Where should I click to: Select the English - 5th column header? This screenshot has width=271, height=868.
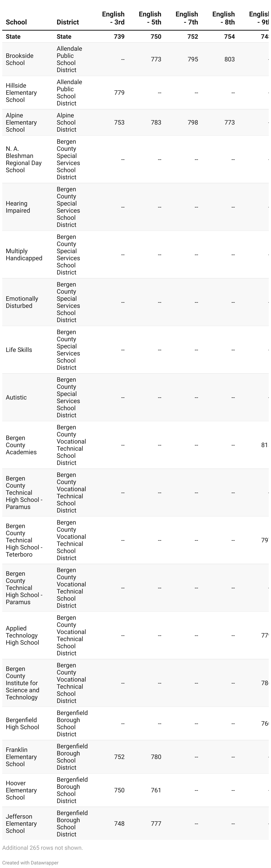coord(150,18)
